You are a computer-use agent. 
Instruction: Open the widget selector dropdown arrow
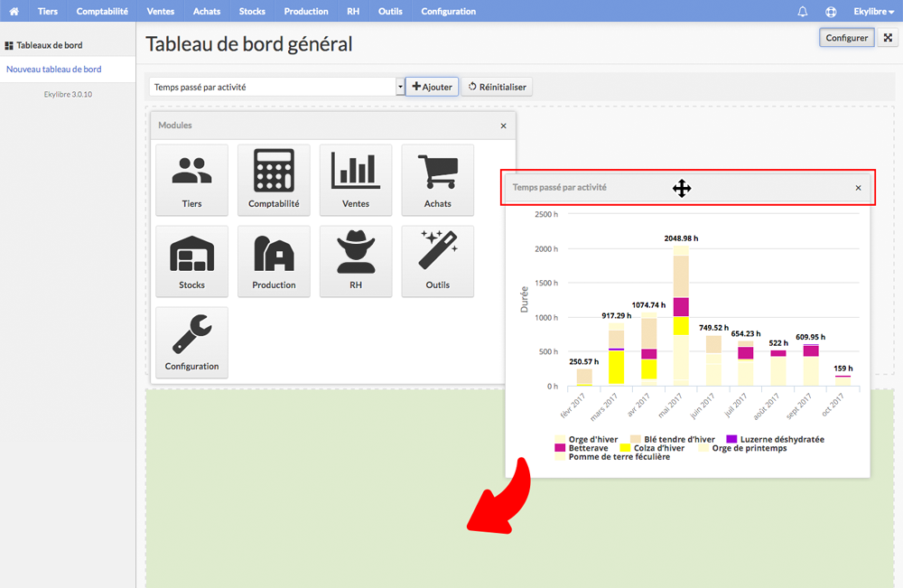tap(400, 87)
